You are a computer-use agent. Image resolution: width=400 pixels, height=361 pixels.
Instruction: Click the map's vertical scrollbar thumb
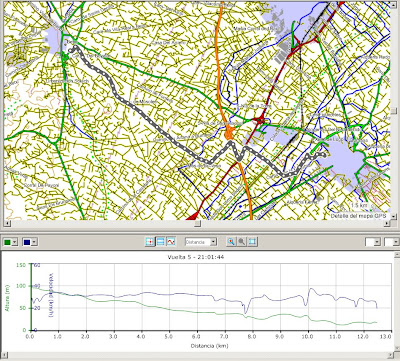point(395,111)
